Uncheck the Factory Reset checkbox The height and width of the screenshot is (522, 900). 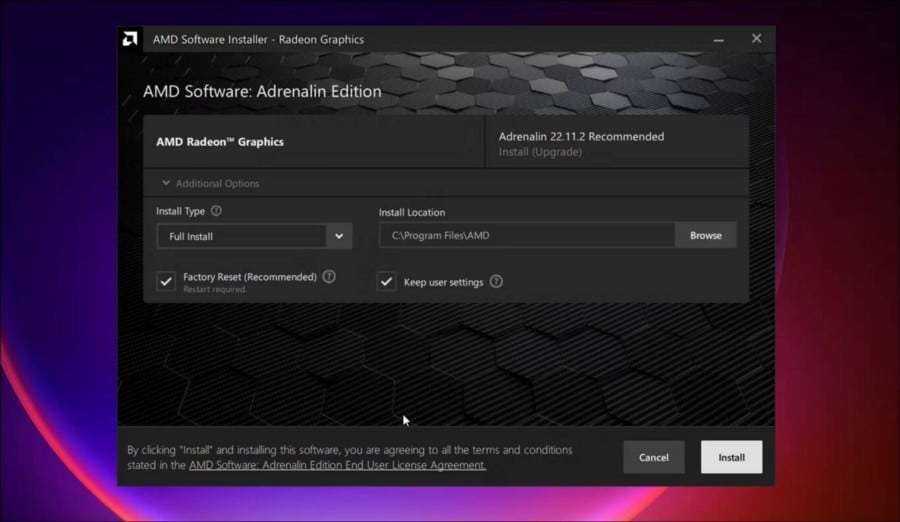tap(166, 281)
